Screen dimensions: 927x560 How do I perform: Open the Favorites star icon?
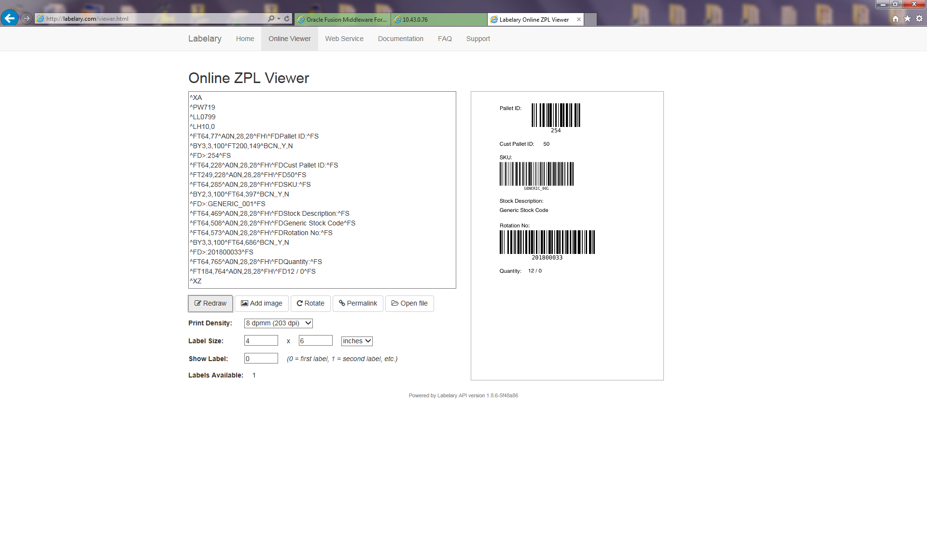tap(907, 18)
